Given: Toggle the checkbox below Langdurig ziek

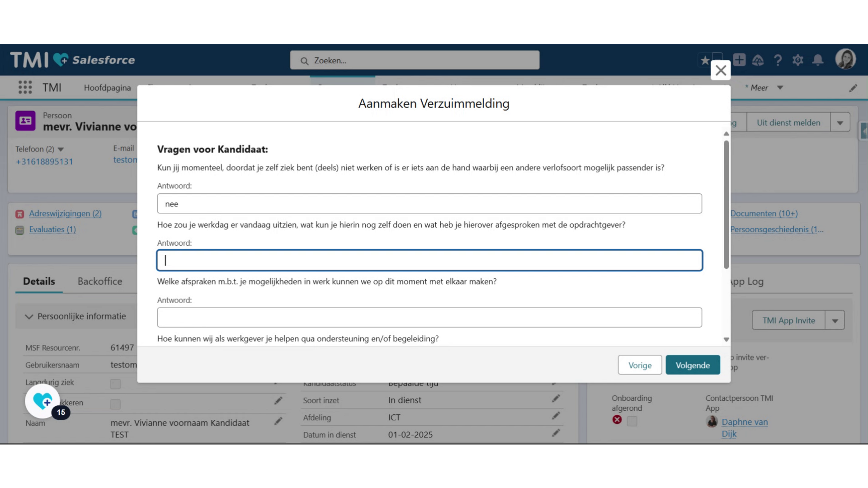Looking at the screenshot, I should 115,404.
